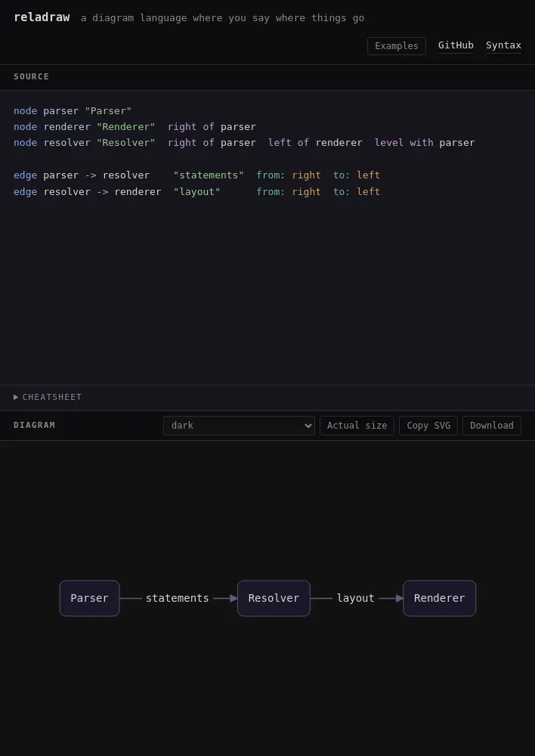Screen dimensions: 535x756
Task: Click the Cheatsheet disclosure triangle
Action: pyautogui.click(x=16, y=398)
